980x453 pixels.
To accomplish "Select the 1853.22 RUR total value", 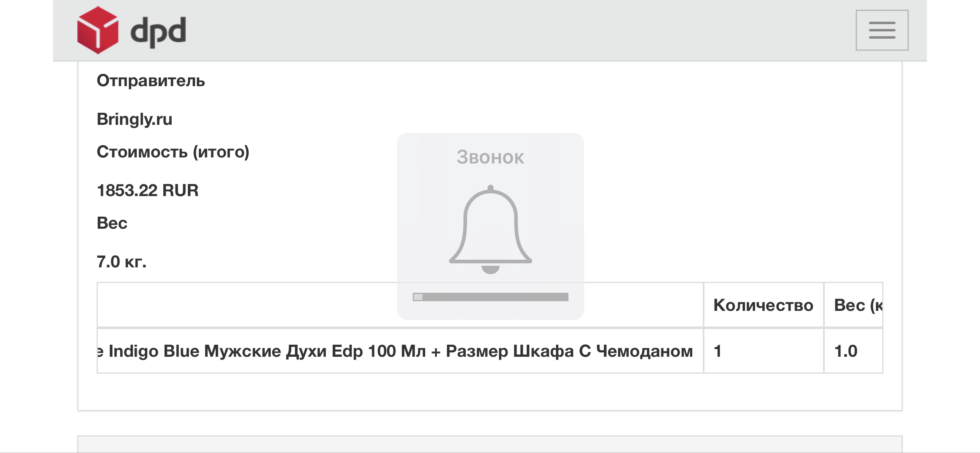I will [148, 190].
